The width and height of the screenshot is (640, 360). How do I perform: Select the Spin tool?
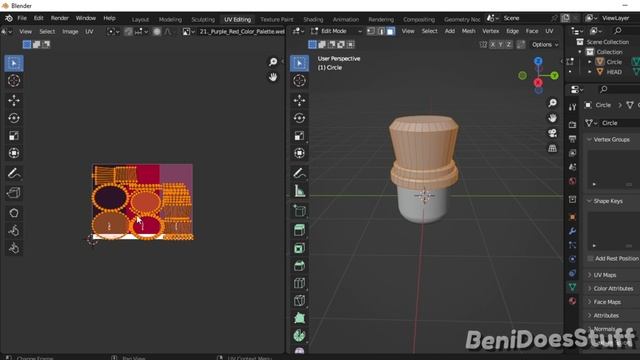(300, 336)
